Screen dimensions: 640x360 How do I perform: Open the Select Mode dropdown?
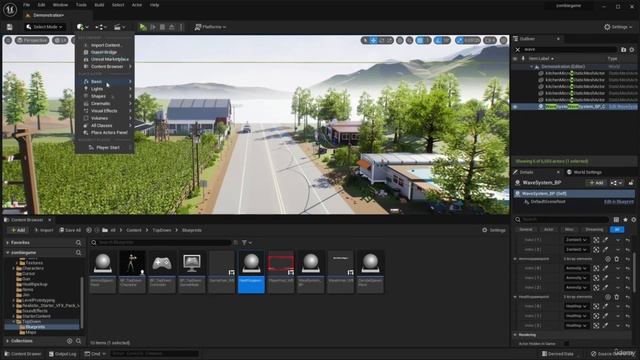coord(44,27)
